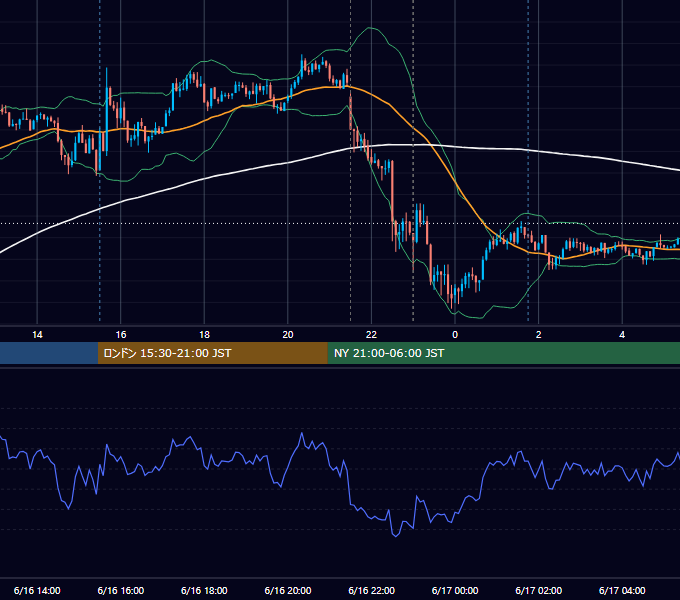680x600 pixels.
Task: Click the 22 hour label on time axis
Action: pyautogui.click(x=371, y=335)
